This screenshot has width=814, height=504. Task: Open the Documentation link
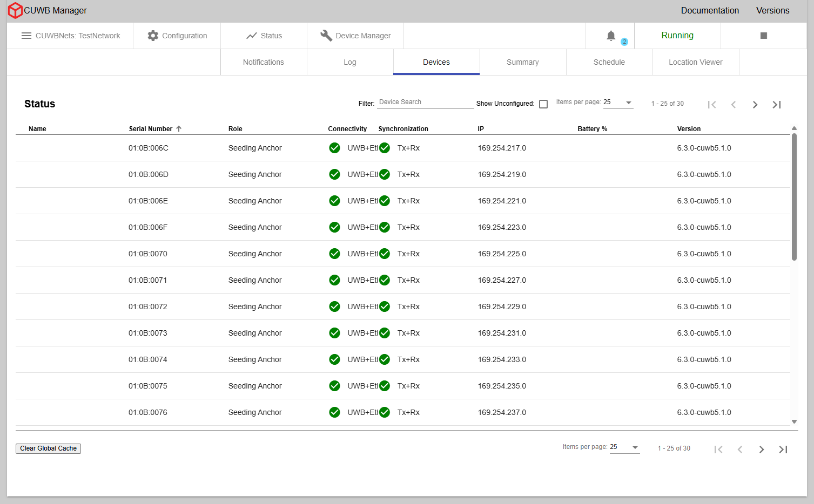coord(710,10)
